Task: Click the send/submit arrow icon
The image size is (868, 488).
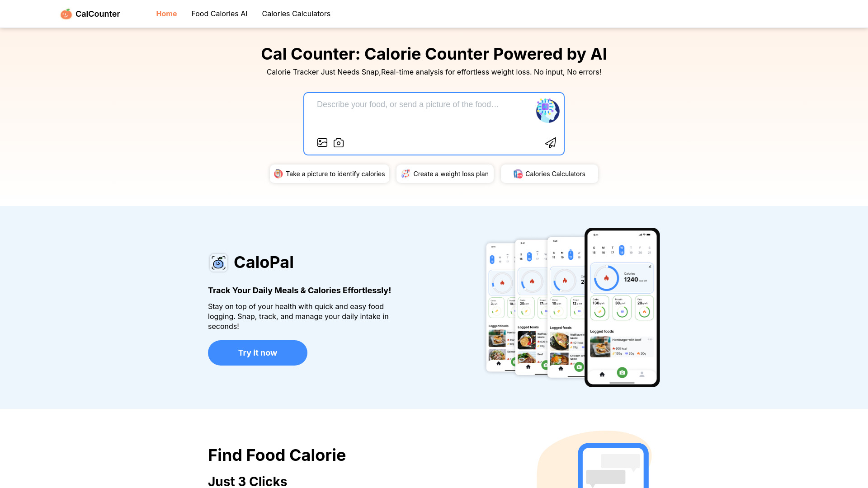Action: click(x=550, y=142)
